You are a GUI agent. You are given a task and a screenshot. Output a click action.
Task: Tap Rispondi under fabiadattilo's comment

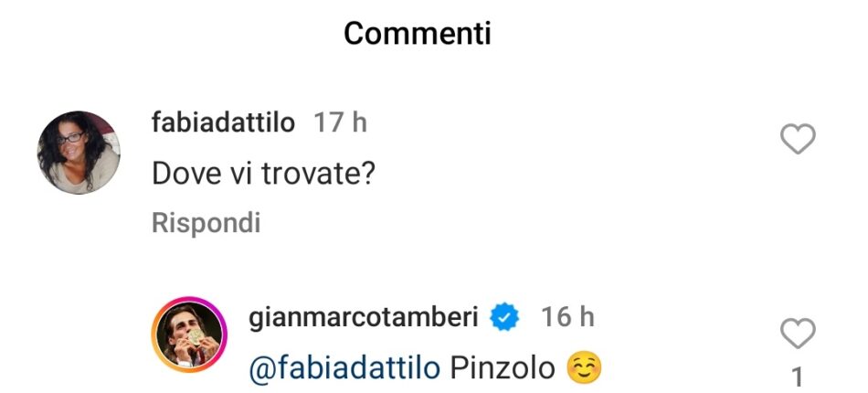coord(206,223)
